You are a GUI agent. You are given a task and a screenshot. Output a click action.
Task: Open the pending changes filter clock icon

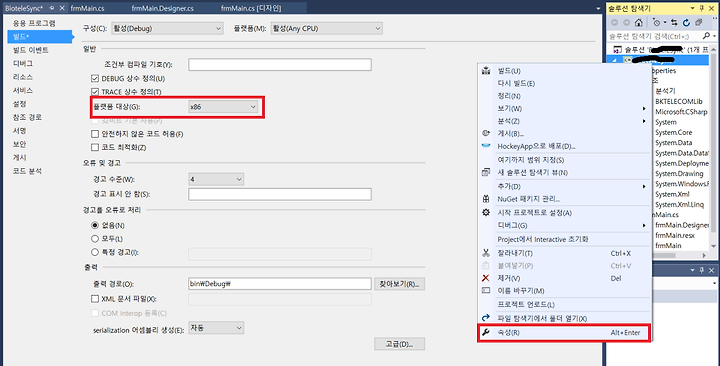(658, 23)
